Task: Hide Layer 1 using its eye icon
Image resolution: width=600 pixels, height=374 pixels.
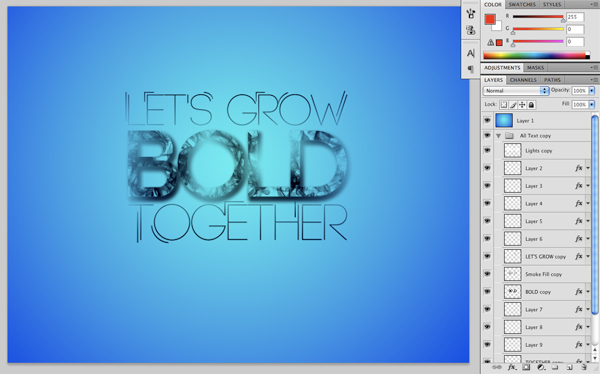Action: (487, 121)
